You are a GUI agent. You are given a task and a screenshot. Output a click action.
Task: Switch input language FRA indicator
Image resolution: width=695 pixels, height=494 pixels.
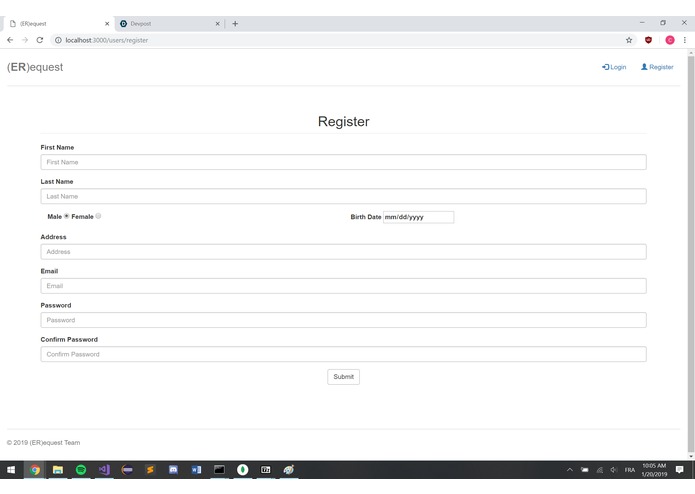630,470
